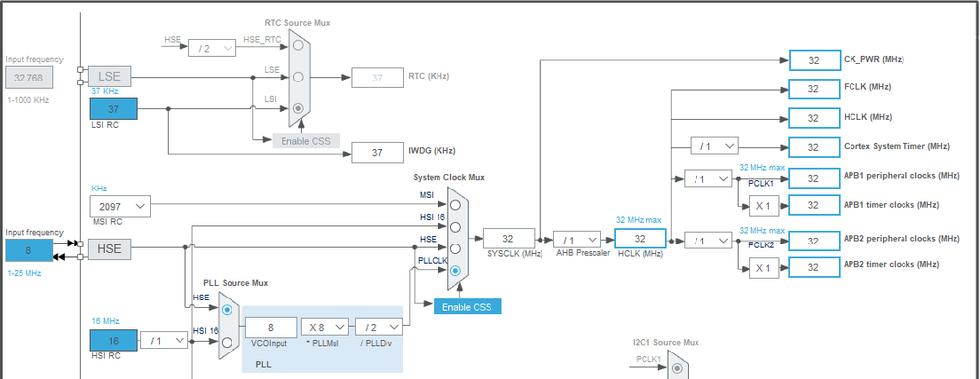Viewport: 980px width, 379px height.
Task: Select MSI in System Clock Mux
Action: coord(455,205)
